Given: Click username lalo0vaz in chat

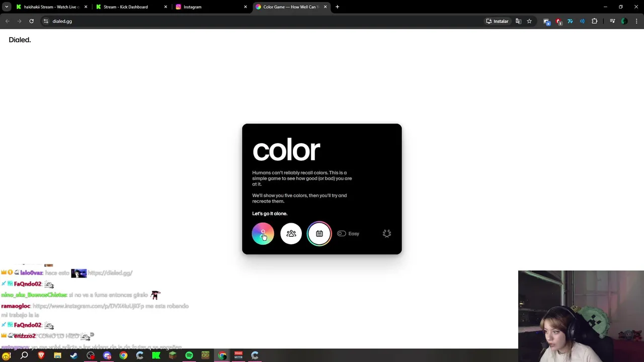Looking at the screenshot, I should (x=31, y=273).
